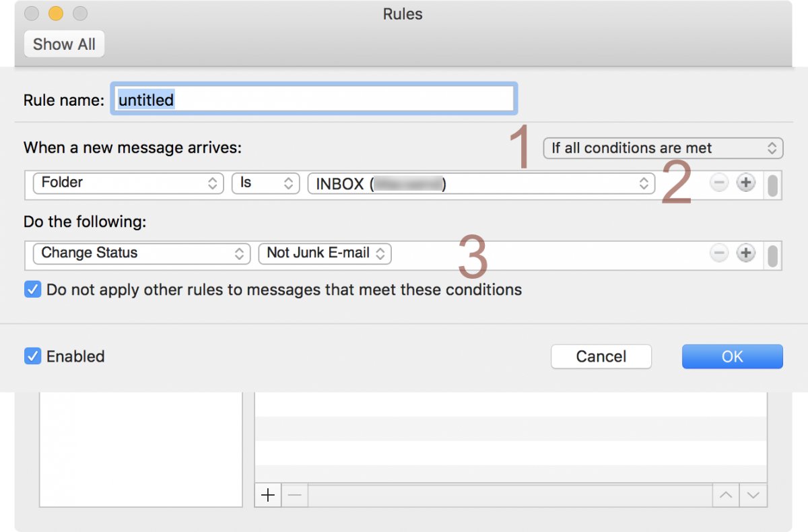Click the Rule name text field
This screenshot has height=532, width=808.
point(314,100)
